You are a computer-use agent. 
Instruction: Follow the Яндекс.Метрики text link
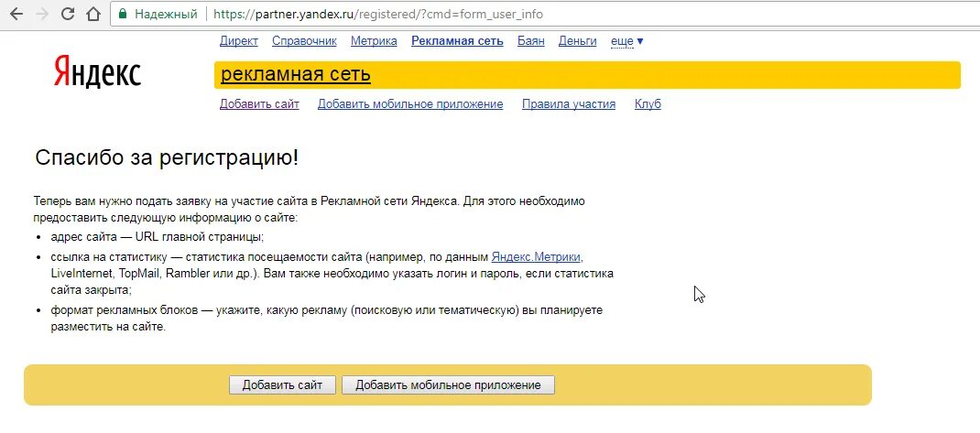pyautogui.click(x=538, y=256)
